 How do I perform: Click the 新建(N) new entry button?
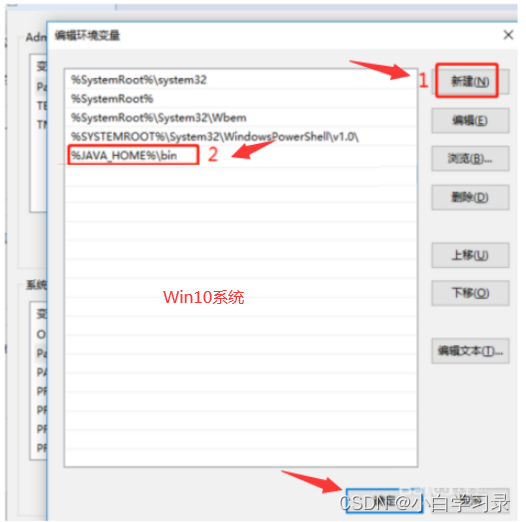click(x=470, y=81)
